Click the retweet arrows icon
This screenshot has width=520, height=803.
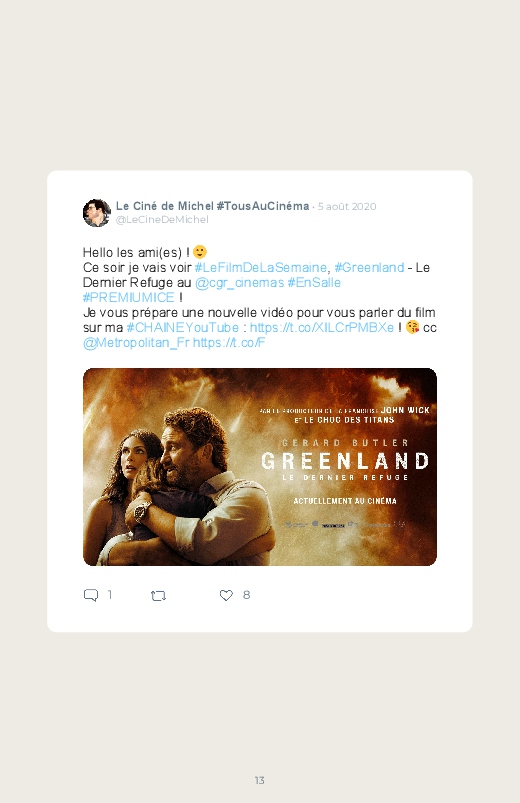[158, 596]
